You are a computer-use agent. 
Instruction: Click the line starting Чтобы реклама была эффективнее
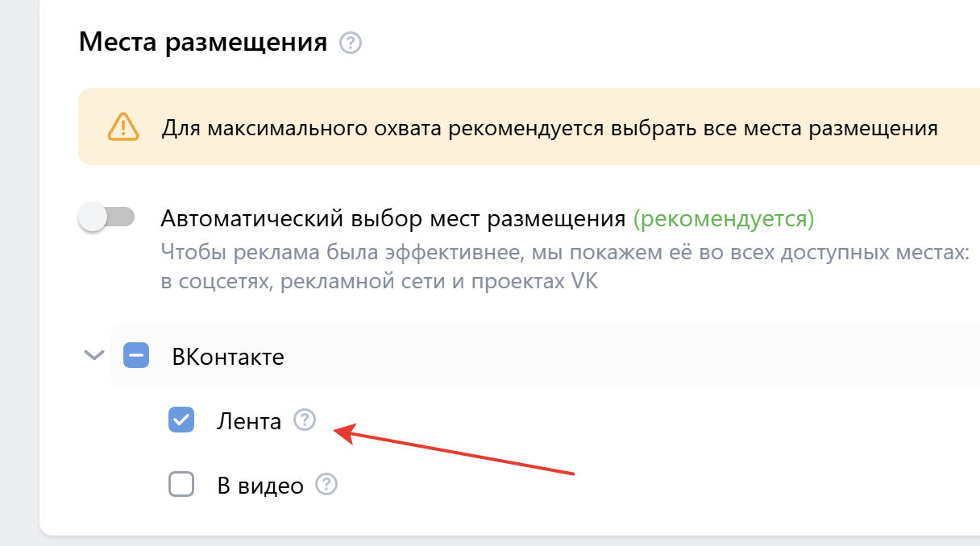564,253
